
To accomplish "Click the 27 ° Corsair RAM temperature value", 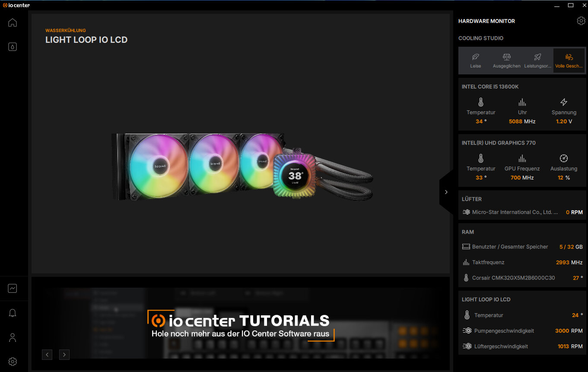I will point(578,278).
